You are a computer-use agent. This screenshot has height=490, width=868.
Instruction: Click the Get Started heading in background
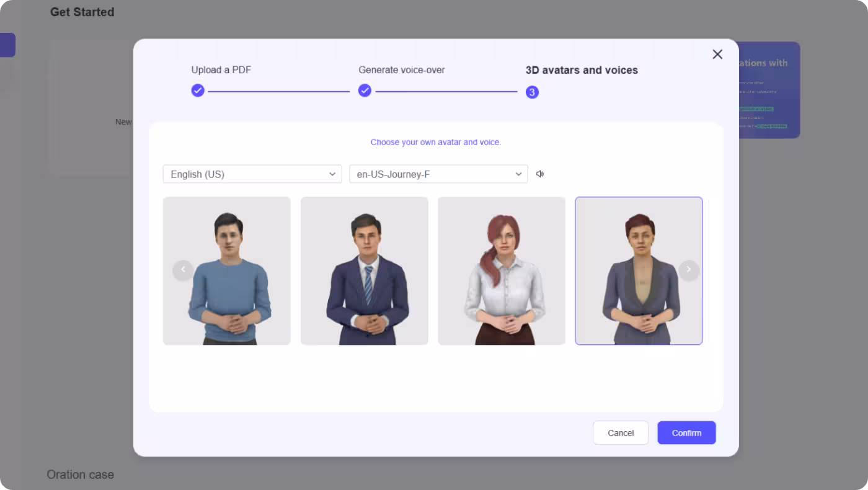click(x=82, y=12)
